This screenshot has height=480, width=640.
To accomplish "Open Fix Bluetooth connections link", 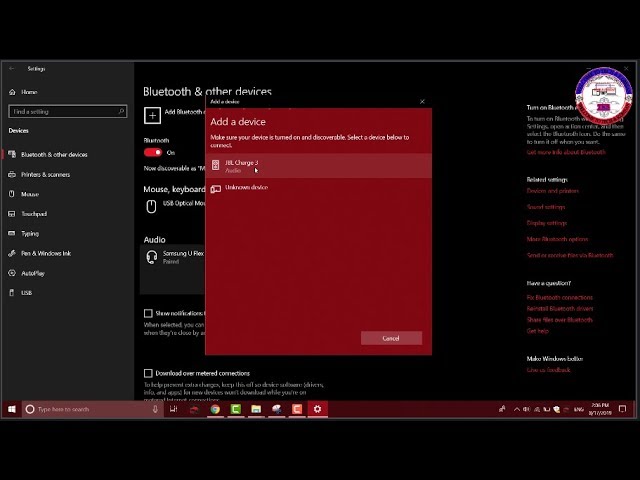I will click(560, 298).
